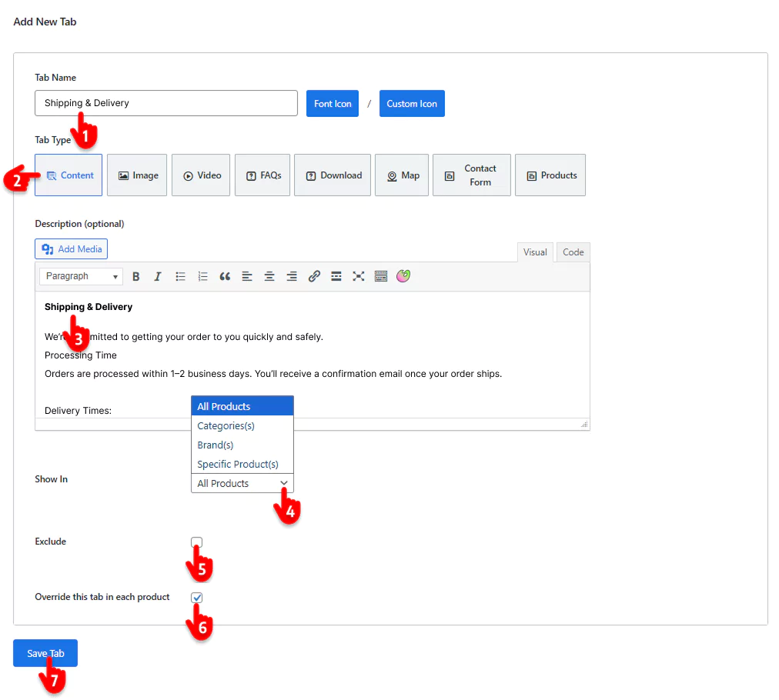This screenshot has width=779, height=700.
Task: Open the Paragraph format dropdown
Action: pos(81,276)
